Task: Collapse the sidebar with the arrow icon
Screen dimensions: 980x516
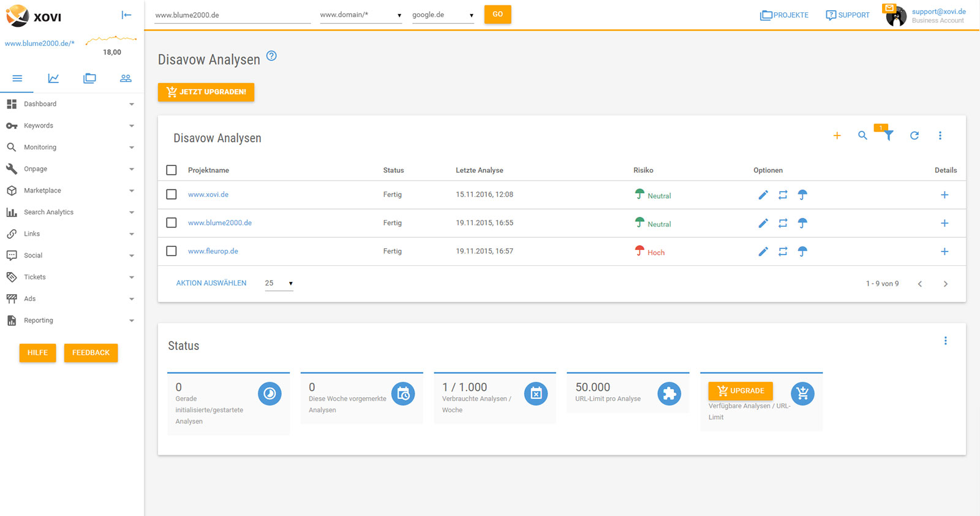Action: click(126, 15)
